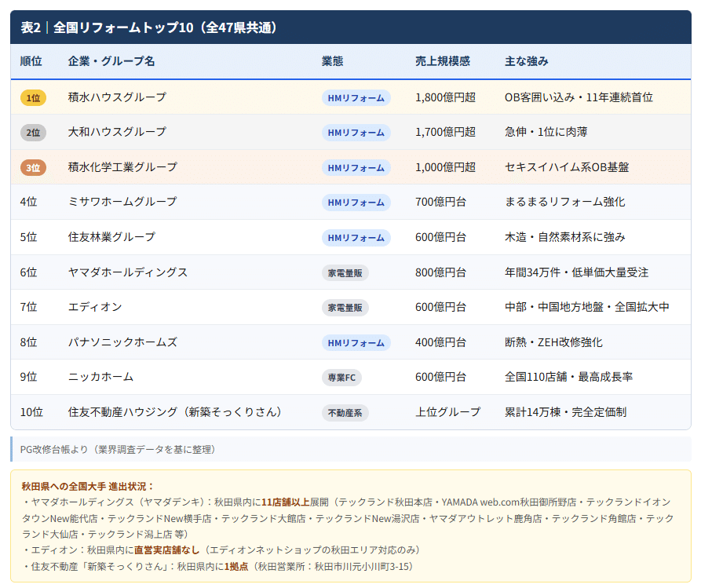Click HMリフォーム tag in パナソニックホームズ row
Image resolution: width=701 pixels, height=588 pixels.
[x=356, y=343]
